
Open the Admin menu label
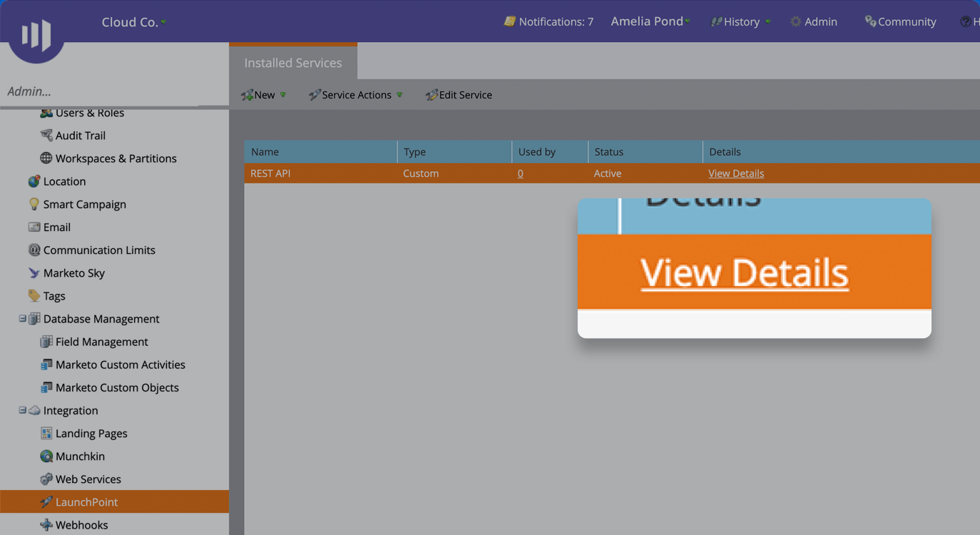(821, 22)
